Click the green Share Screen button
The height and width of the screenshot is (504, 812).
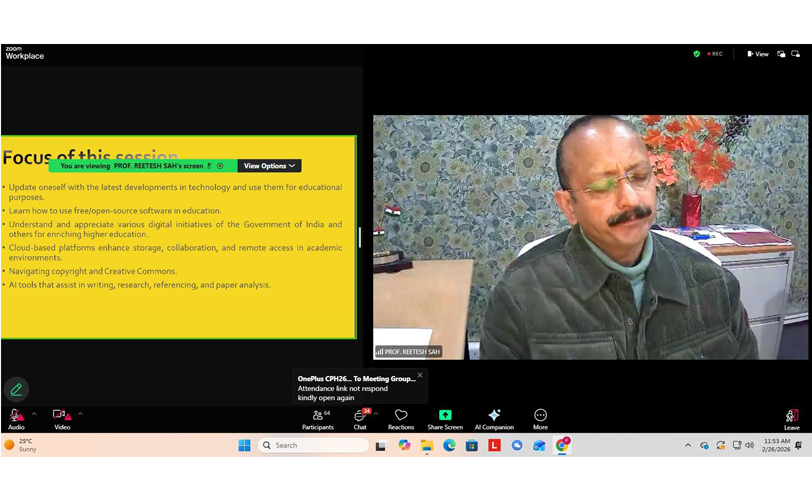(x=445, y=420)
